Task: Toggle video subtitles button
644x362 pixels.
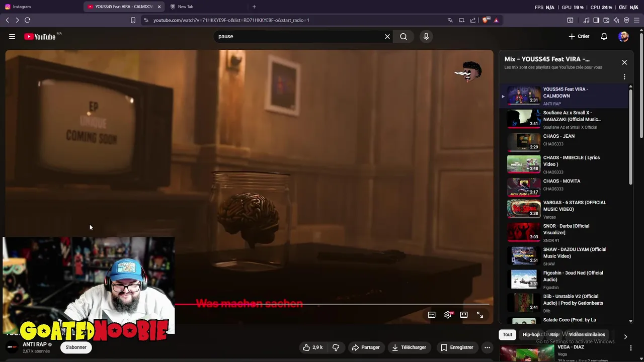Action: click(x=432, y=315)
